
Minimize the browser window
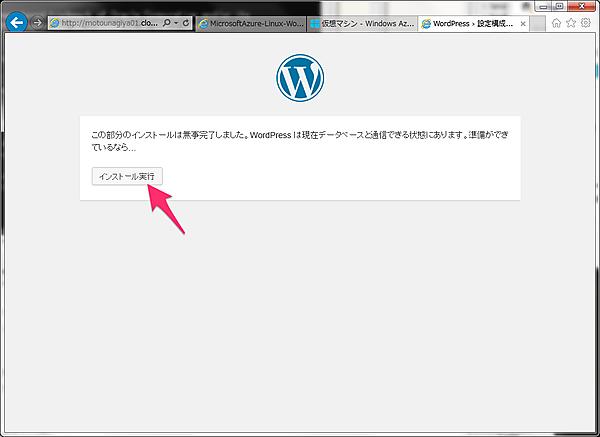(x=543, y=7)
